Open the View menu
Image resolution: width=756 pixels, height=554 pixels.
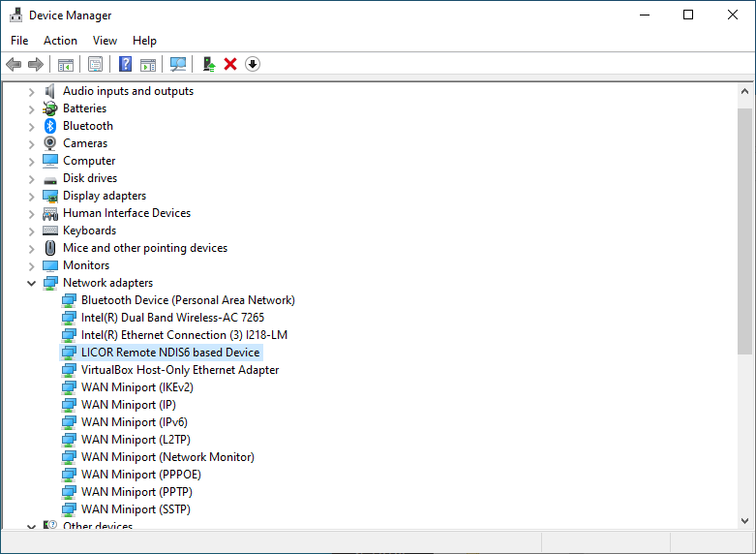105,41
